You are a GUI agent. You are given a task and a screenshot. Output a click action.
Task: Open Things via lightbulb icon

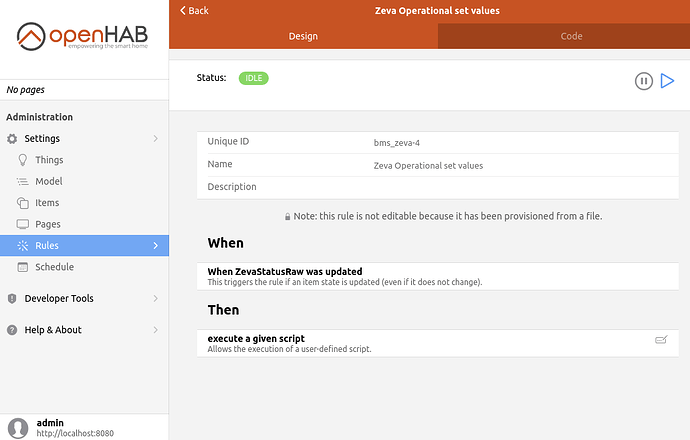click(x=24, y=160)
